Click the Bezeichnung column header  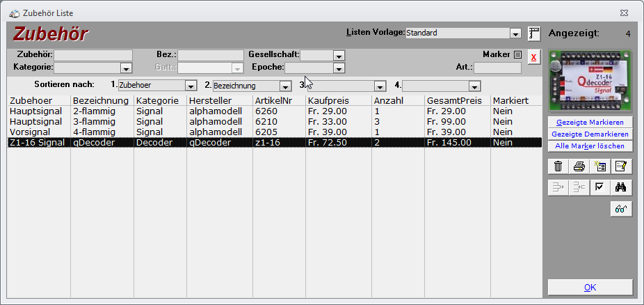click(x=102, y=101)
